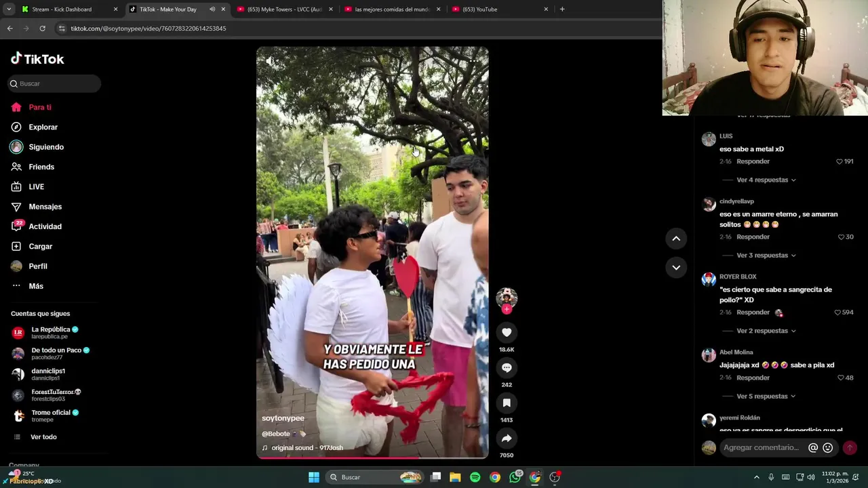Open LUIS commenter avatar
Screen dimensions: 868x488
click(x=709, y=140)
